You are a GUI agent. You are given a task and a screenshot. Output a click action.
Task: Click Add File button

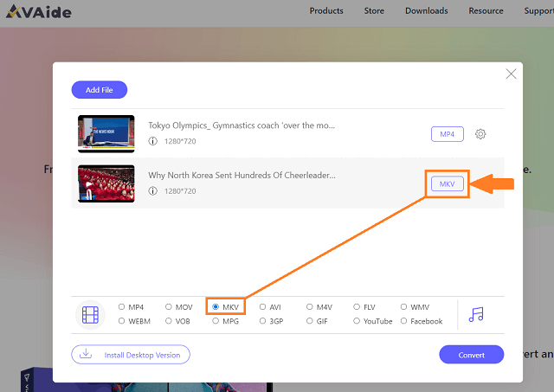100,90
